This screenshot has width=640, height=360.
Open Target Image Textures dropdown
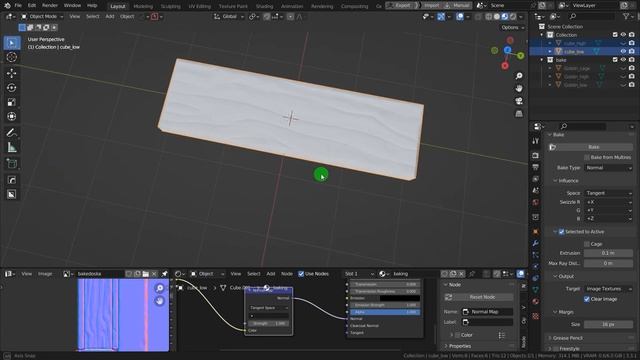609,289
